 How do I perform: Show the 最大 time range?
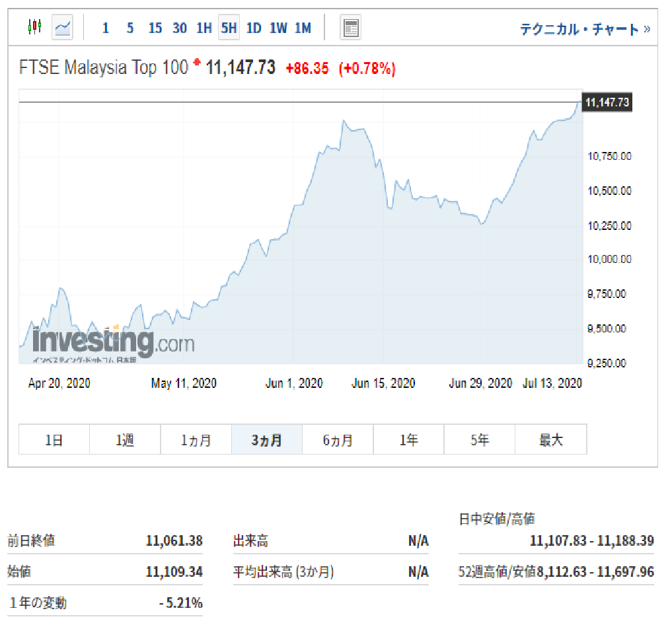(x=550, y=440)
